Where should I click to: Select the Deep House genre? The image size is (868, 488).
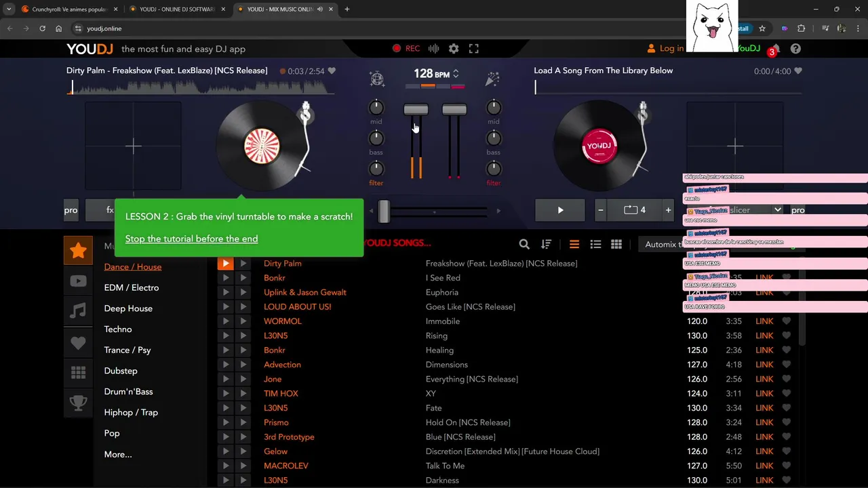128,308
